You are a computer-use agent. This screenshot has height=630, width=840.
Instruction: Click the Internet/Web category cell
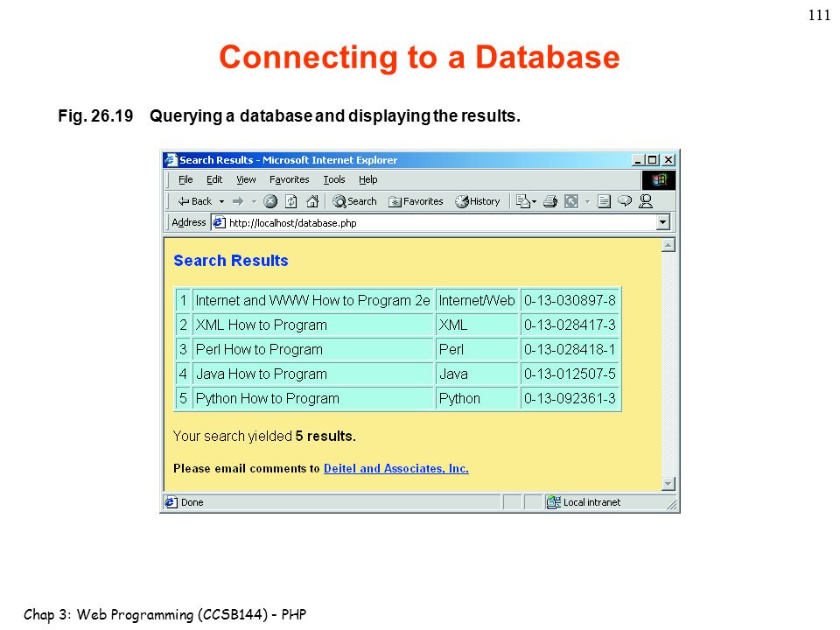pos(477,300)
